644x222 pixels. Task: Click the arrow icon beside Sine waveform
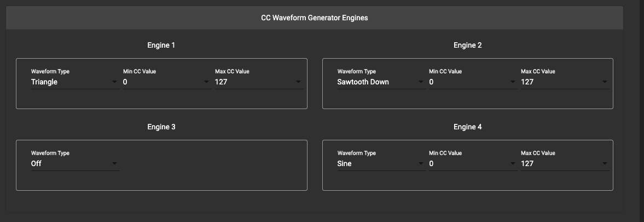pos(421,164)
